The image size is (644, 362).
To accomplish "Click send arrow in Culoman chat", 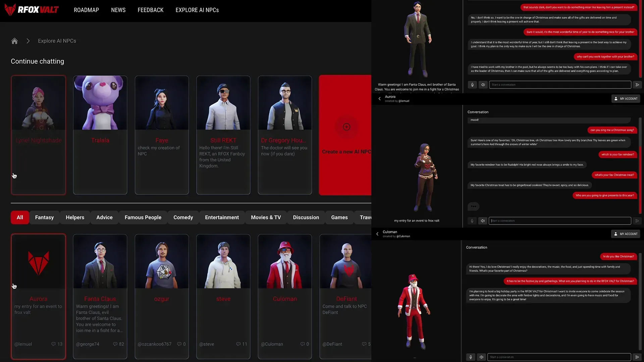I will [637, 357].
